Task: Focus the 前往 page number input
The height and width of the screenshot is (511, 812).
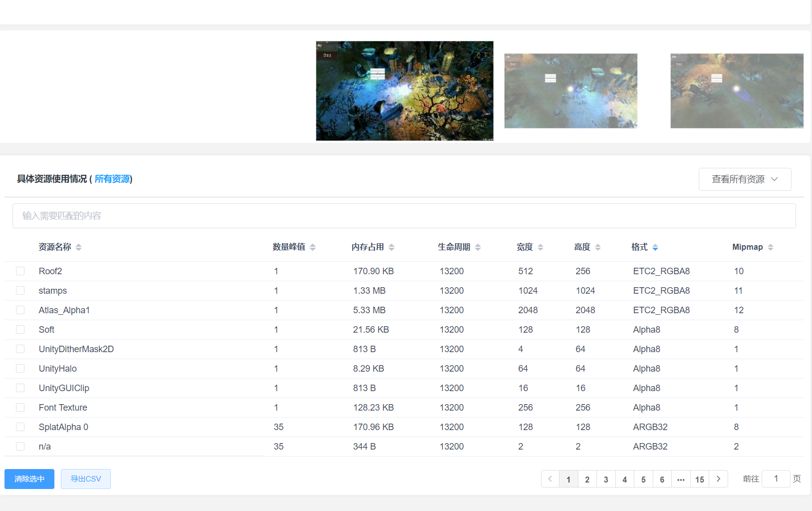Action: point(776,479)
